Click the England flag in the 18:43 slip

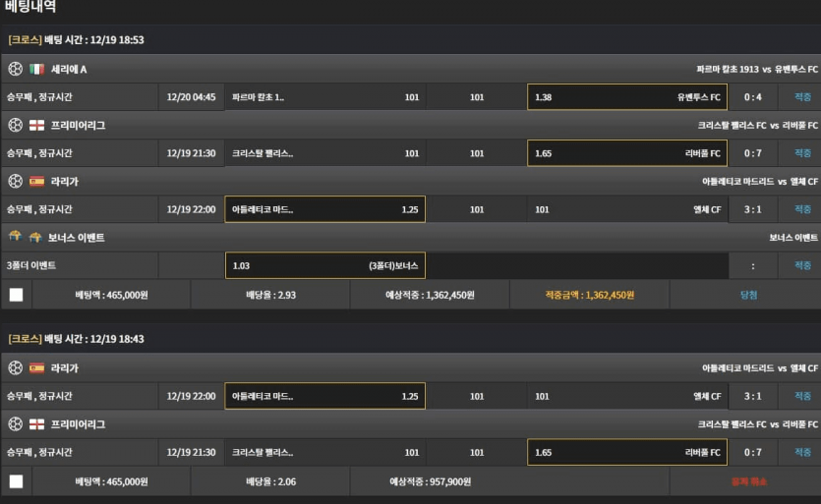point(36,423)
